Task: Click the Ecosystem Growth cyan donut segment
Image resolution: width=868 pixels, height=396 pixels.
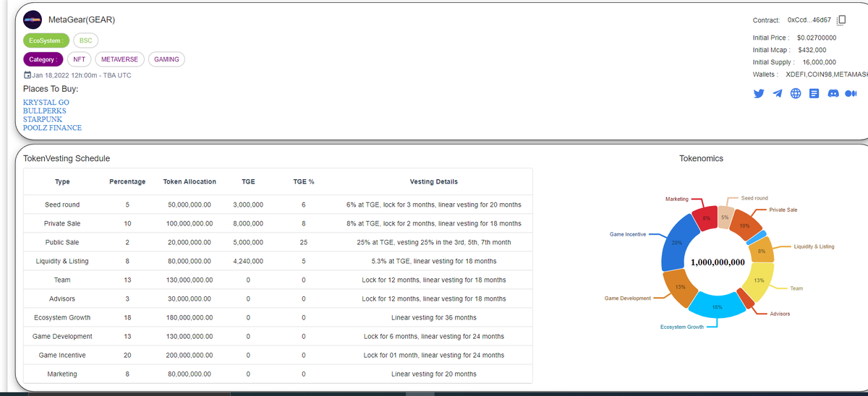Action: click(x=718, y=306)
